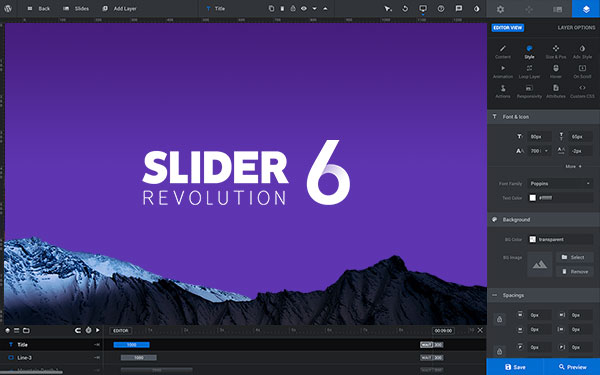Click the WordPress logo icon
Screen dimensions: 600x375
[x=8, y=8]
